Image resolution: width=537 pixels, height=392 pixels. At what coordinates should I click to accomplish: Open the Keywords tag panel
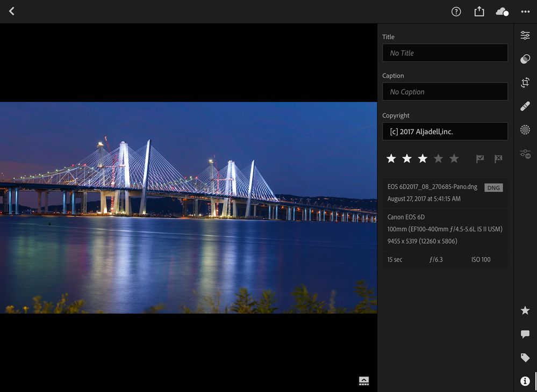(x=525, y=358)
